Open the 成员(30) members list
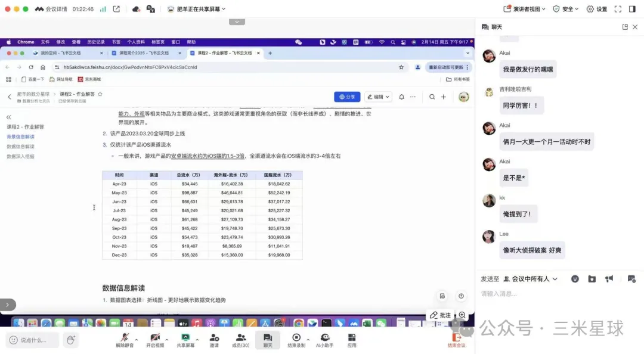The image size is (644, 354). click(x=240, y=340)
